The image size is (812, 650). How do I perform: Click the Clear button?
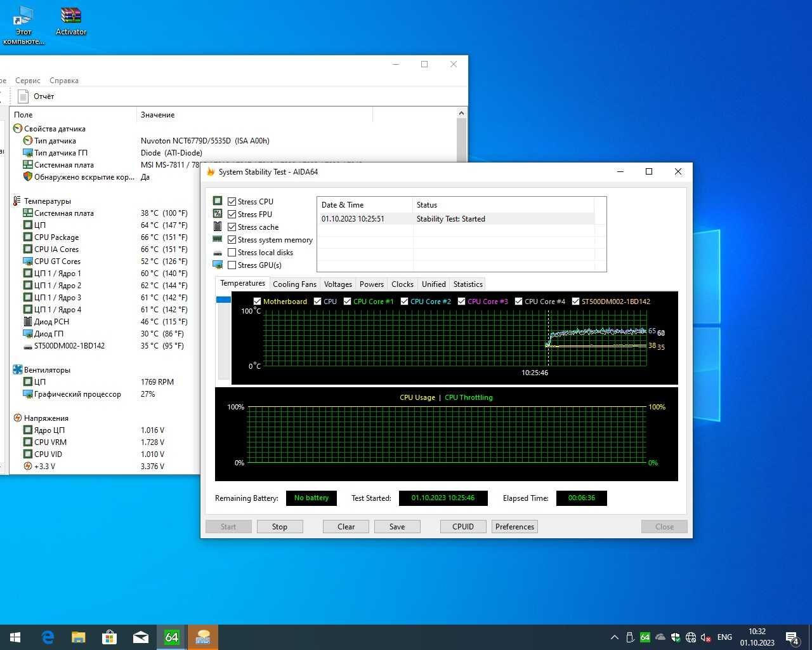point(346,526)
